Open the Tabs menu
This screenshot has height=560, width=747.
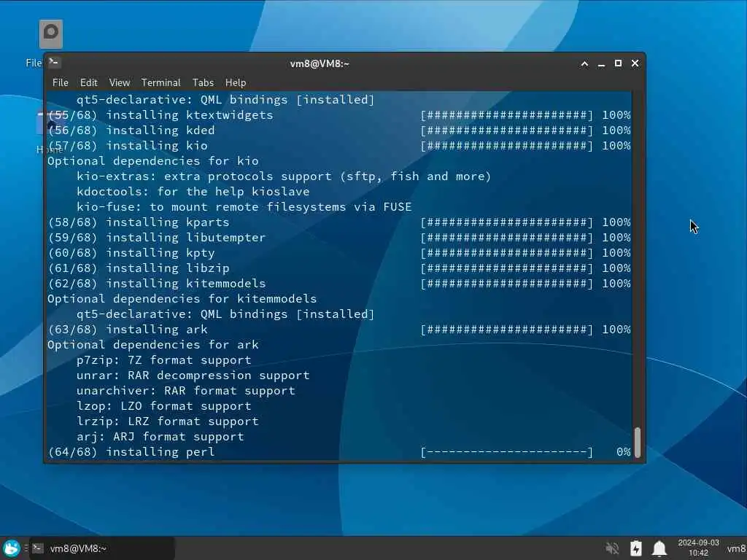(x=203, y=83)
